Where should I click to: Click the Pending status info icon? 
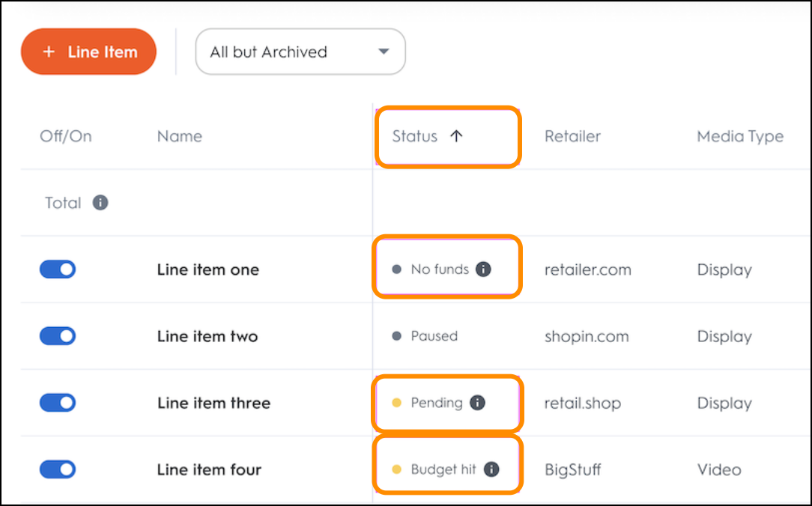[x=477, y=403]
